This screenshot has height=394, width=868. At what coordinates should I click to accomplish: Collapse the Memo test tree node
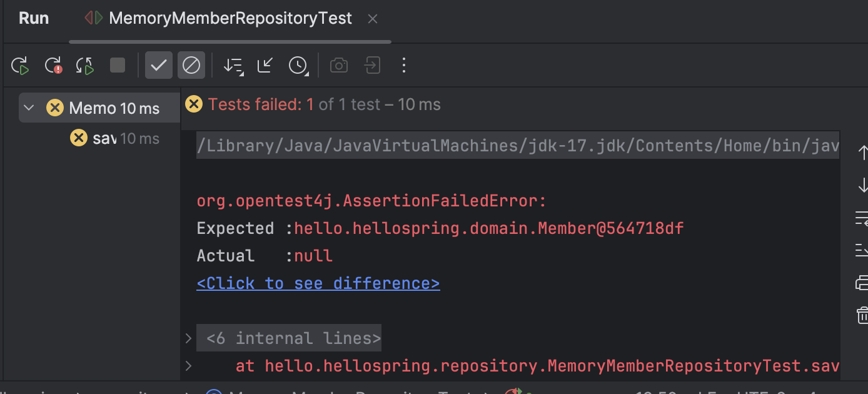click(x=28, y=108)
